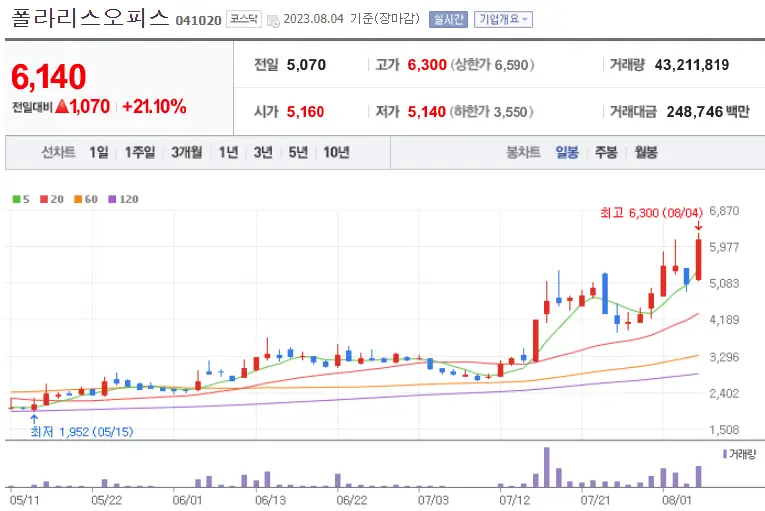Switch to 월봉 monthly candle chart
The height and width of the screenshot is (511, 765).
(x=646, y=152)
